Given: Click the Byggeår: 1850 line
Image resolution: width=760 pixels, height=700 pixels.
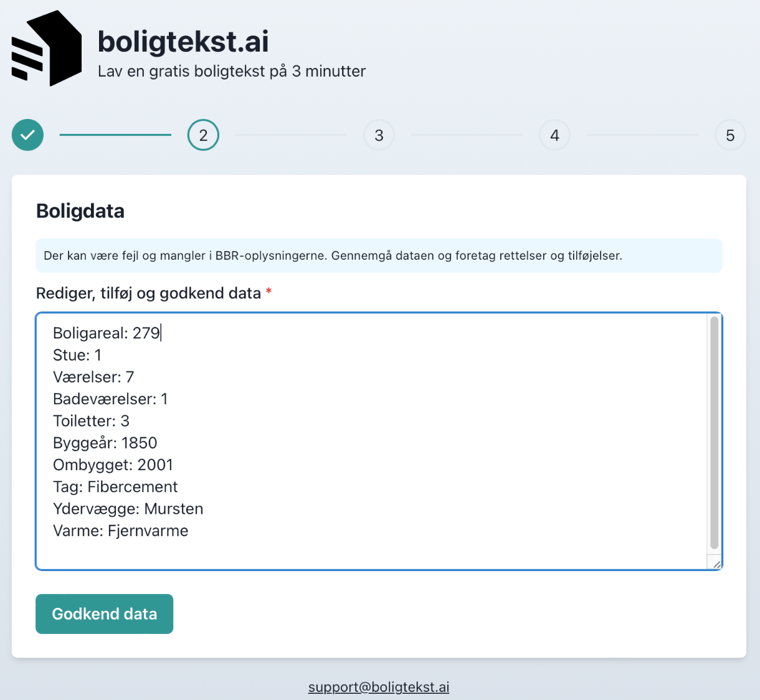Looking at the screenshot, I should [105, 443].
